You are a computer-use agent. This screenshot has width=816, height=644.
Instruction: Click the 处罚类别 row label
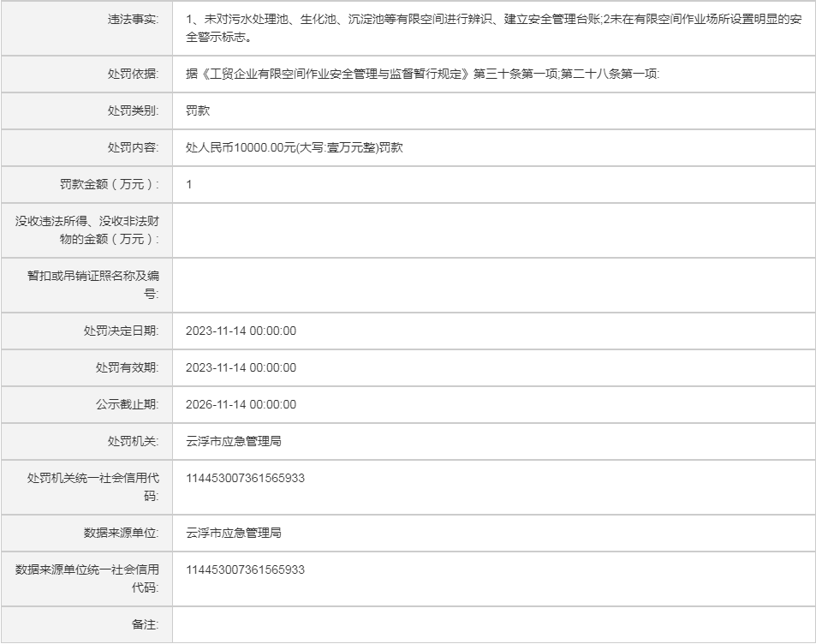pyautogui.click(x=133, y=110)
